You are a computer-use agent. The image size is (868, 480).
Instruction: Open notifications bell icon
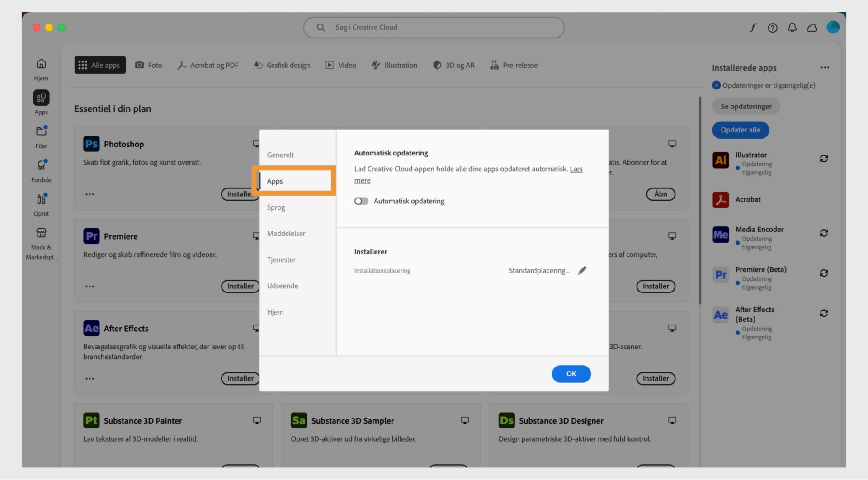tap(792, 28)
